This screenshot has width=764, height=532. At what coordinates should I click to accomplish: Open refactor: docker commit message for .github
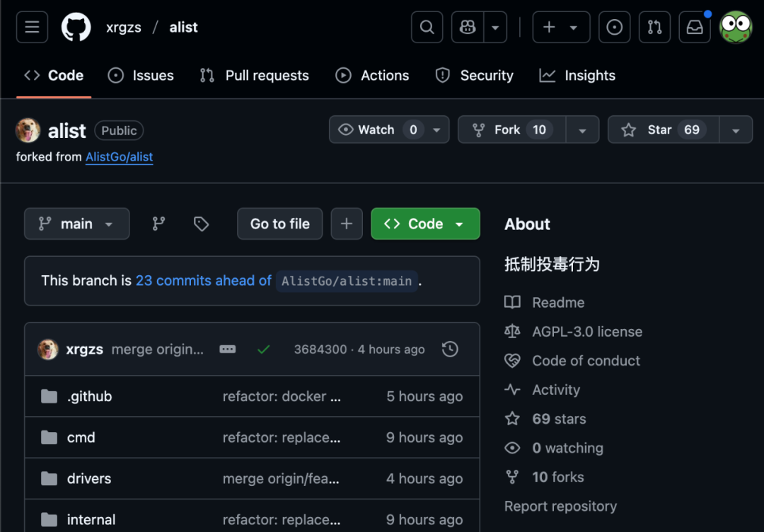click(282, 396)
